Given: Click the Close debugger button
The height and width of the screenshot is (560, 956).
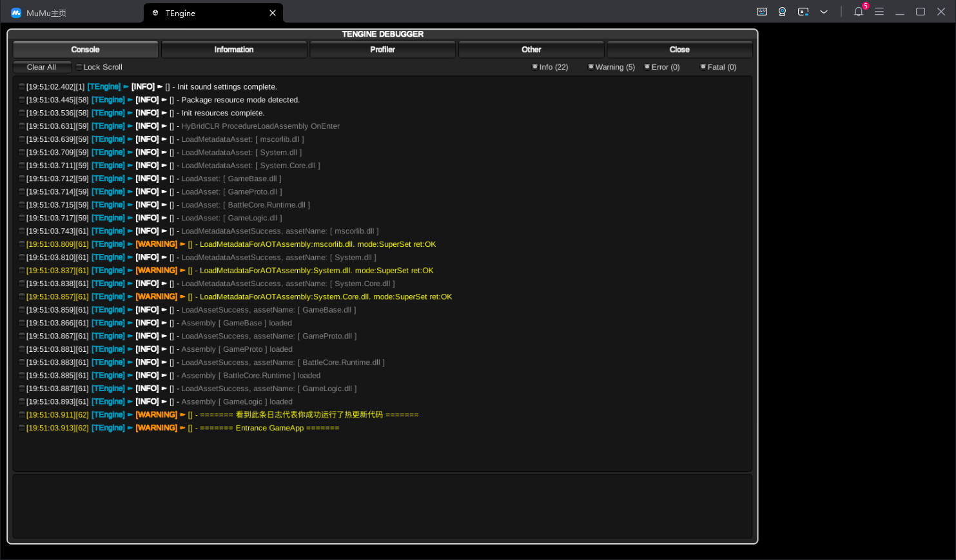Looking at the screenshot, I should (x=679, y=50).
